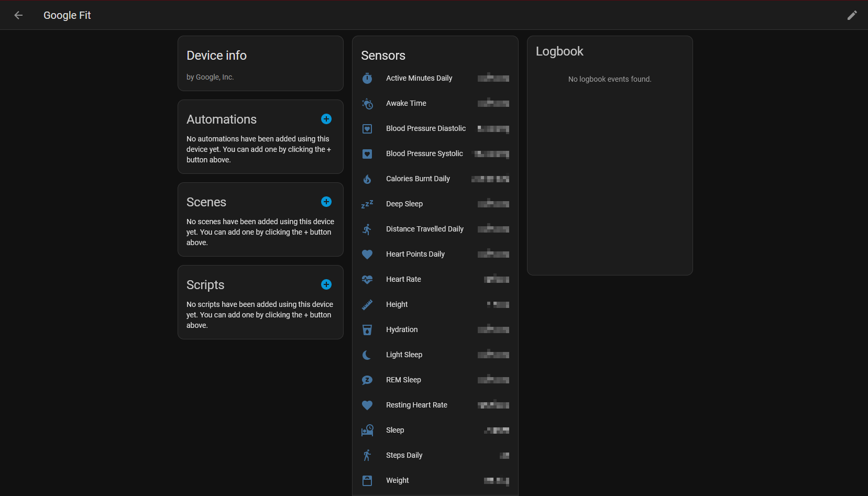Image resolution: width=868 pixels, height=496 pixels.
Task: Click the REM Sleep bubble icon
Action: pyautogui.click(x=367, y=380)
